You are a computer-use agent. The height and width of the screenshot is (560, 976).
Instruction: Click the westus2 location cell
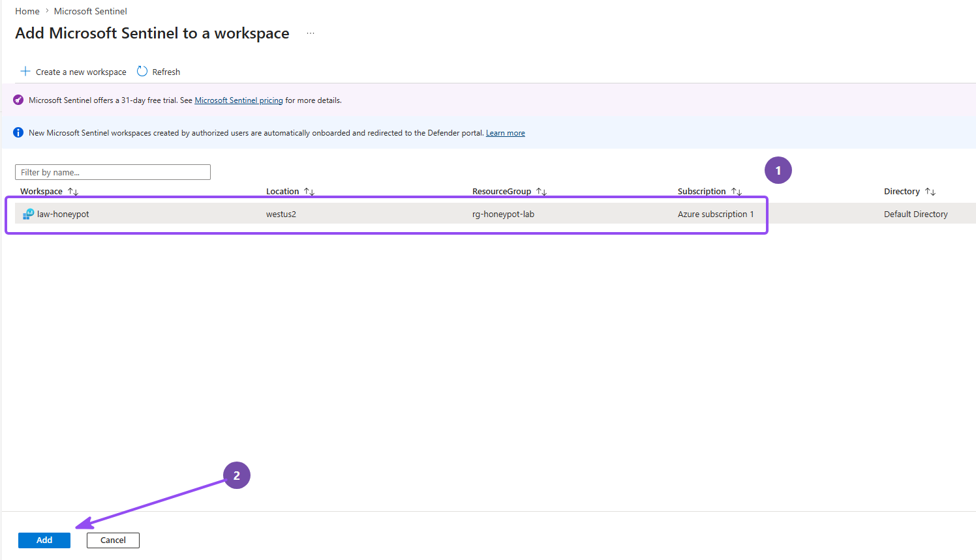[281, 214]
